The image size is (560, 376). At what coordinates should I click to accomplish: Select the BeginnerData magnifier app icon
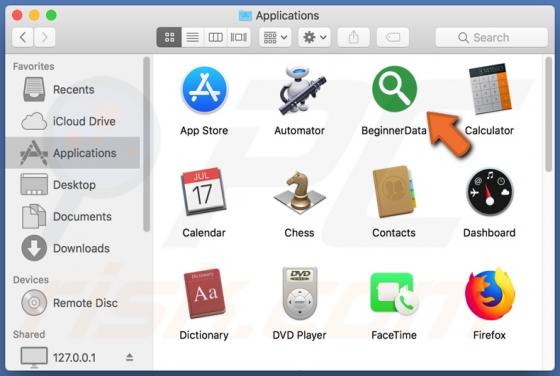coord(394,89)
